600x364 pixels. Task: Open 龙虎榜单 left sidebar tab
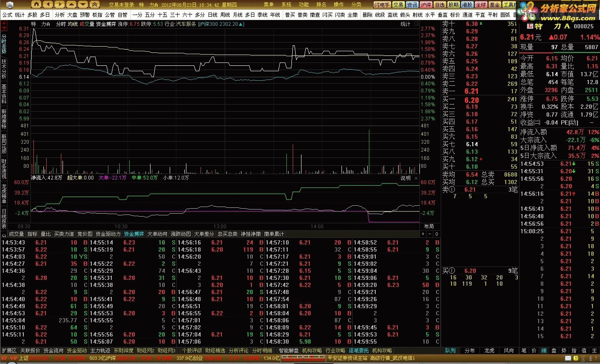tap(4, 194)
